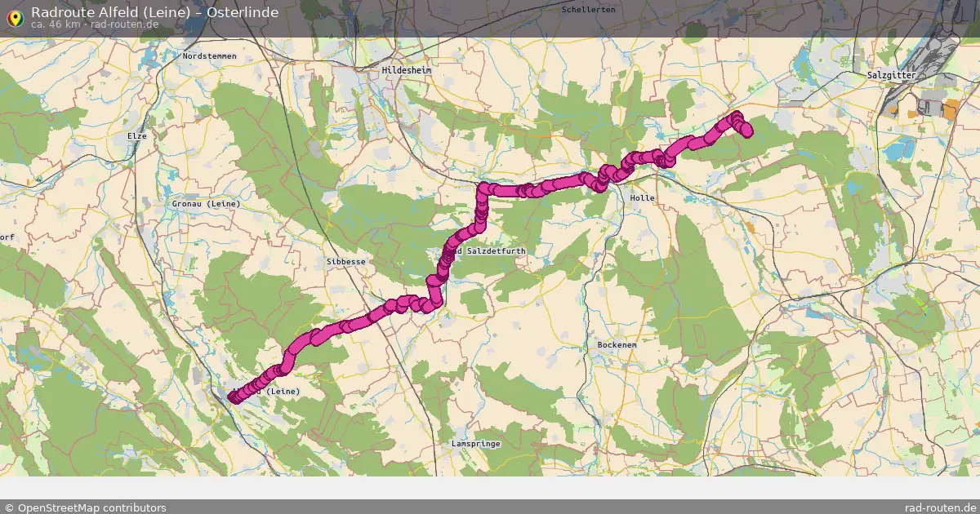The image size is (980, 514).
Task: Click the Schellerten town label
Action: pos(589,9)
